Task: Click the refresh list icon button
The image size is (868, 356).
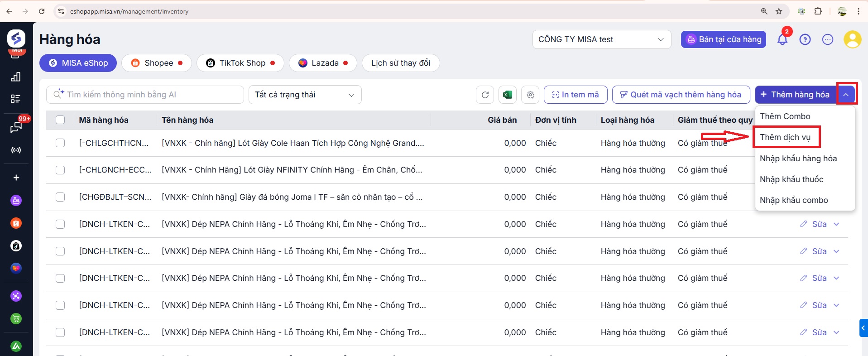Action: point(485,95)
